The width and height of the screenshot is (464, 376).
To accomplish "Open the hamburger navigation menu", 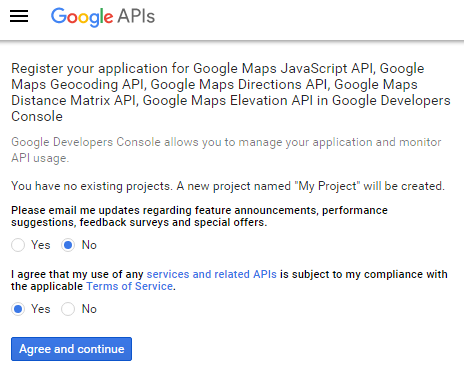I will [19, 16].
